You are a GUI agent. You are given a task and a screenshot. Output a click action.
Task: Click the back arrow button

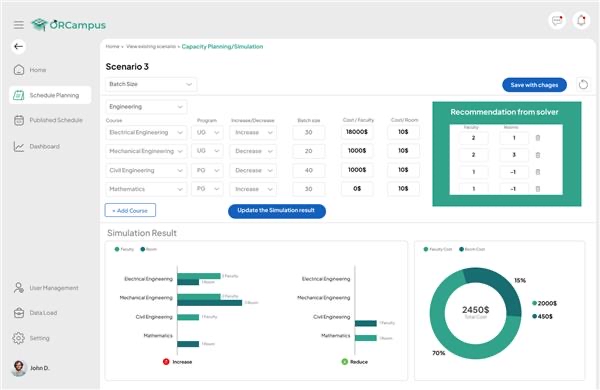coord(18,46)
